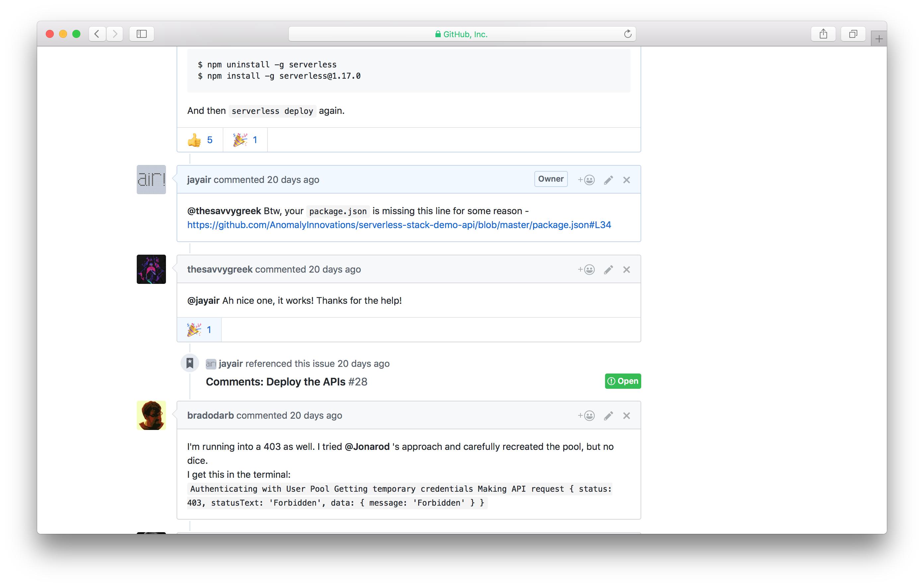Viewport: 924px width, 587px height.
Task: Add reaction to bradodarb's comment
Action: 586,415
